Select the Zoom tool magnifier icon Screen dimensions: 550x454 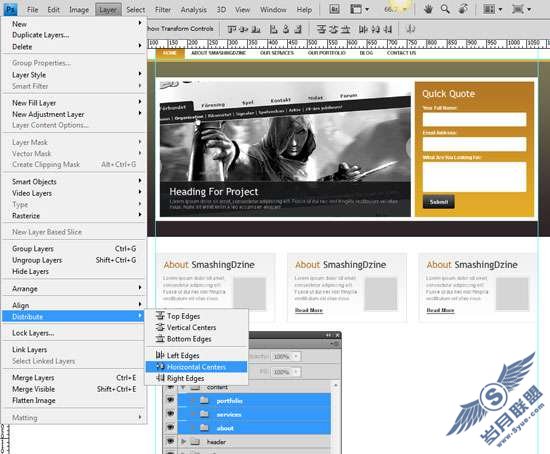[x=445, y=9]
